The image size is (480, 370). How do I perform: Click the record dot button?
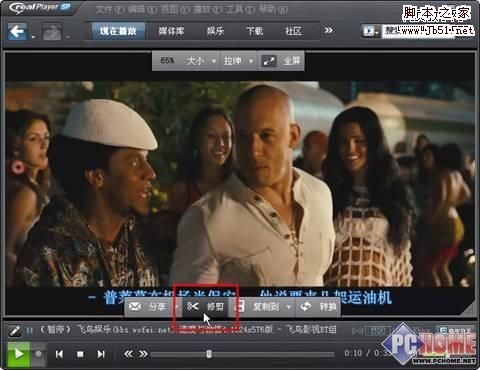pos(39,354)
